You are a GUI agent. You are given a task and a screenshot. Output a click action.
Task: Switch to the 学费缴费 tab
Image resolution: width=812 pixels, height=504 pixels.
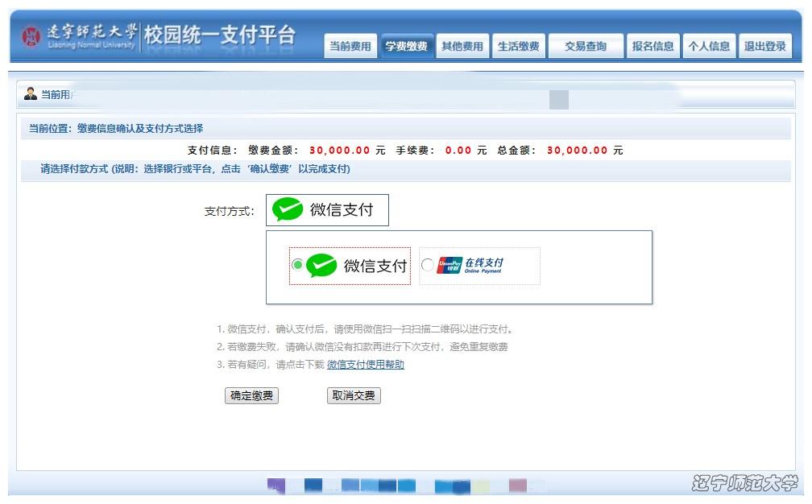tap(406, 47)
